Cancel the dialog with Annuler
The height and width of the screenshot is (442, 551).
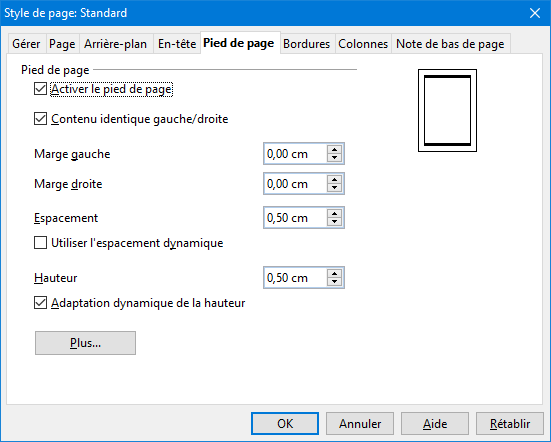coord(360,424)
